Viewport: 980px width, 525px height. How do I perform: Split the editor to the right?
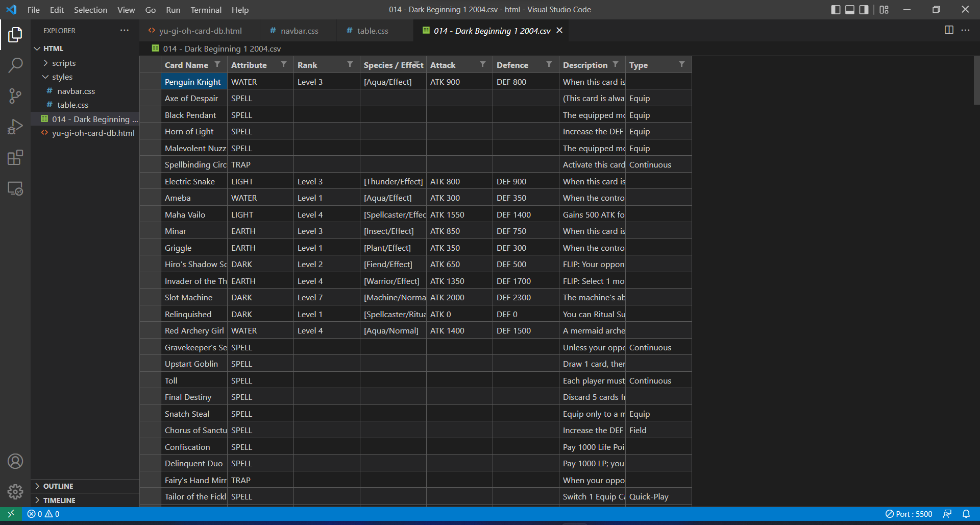pyautogui.click(x=949, y=30)
